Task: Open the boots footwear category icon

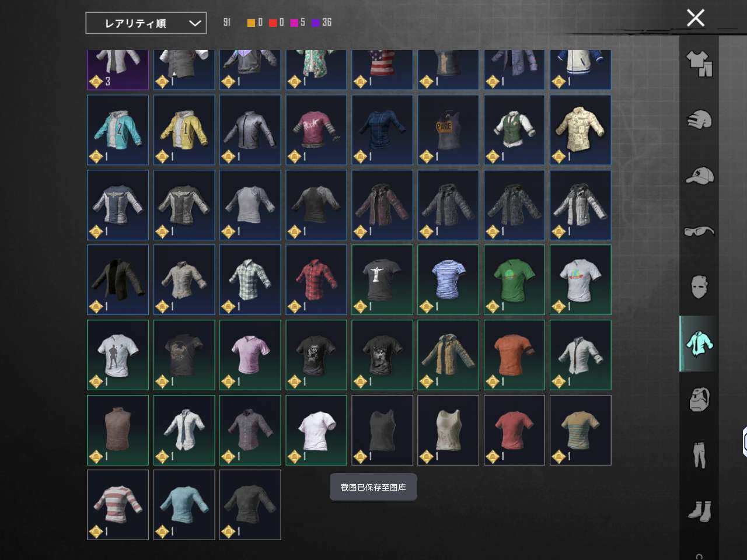Action: 699,511
